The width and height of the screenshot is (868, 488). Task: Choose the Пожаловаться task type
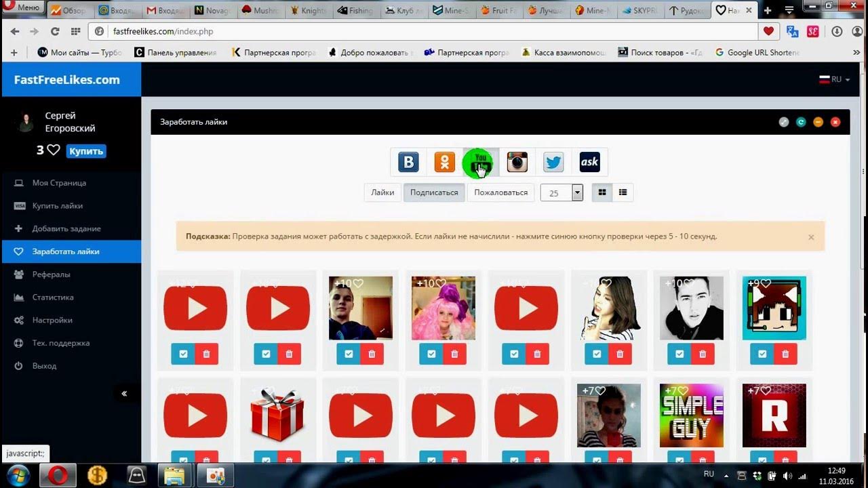(x=500, y=192)
